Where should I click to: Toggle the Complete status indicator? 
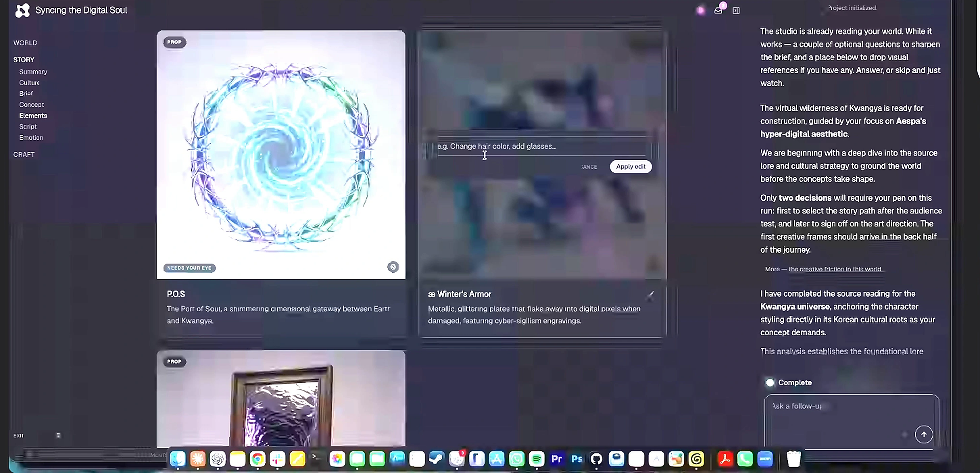(x=770, y=382)
